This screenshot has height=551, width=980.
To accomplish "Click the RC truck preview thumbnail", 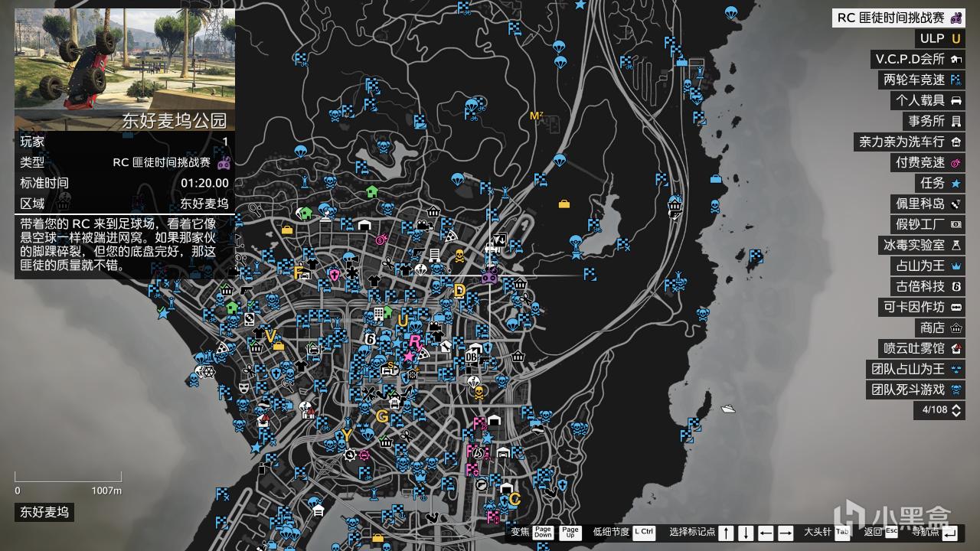I will (x=125, y=60).
